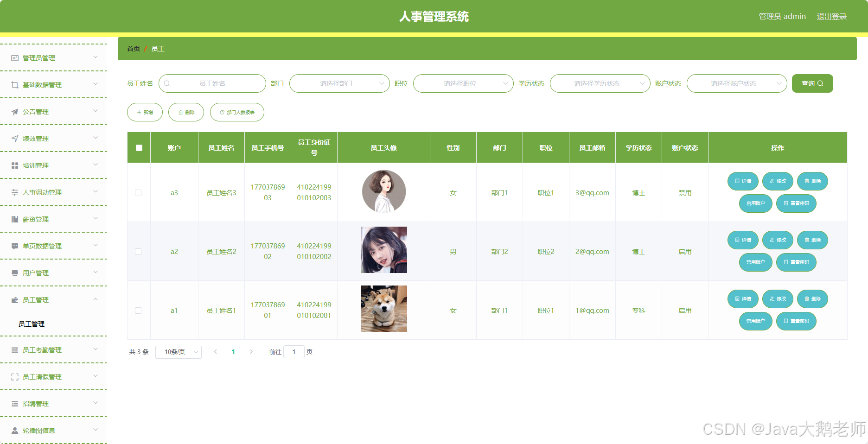Click the 管理员 admin label in header

click(782, 17)
